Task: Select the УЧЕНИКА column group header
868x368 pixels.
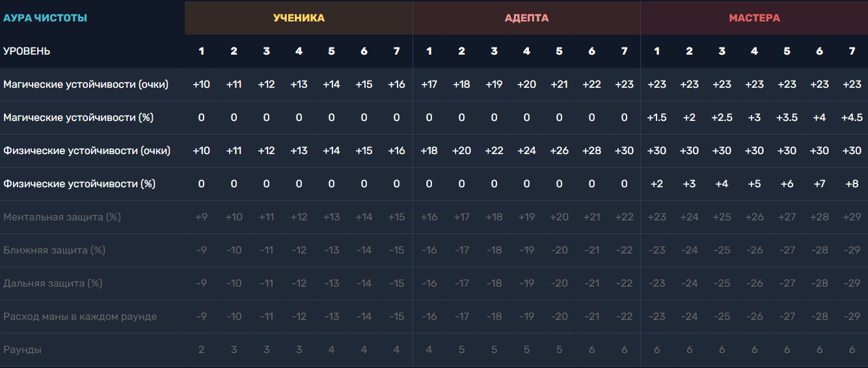Action: point(299,18)
